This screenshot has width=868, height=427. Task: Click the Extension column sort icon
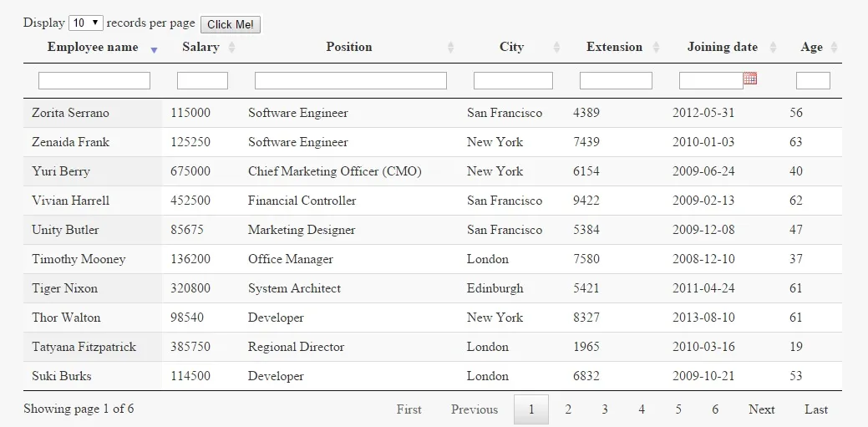657,48
